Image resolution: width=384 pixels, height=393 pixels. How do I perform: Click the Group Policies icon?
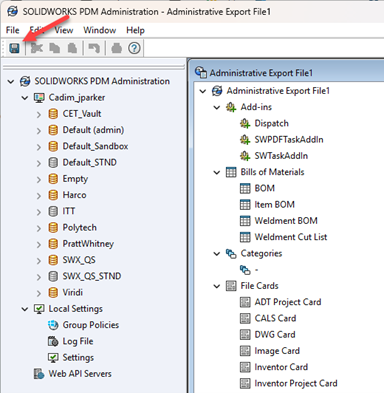point(53,325)
